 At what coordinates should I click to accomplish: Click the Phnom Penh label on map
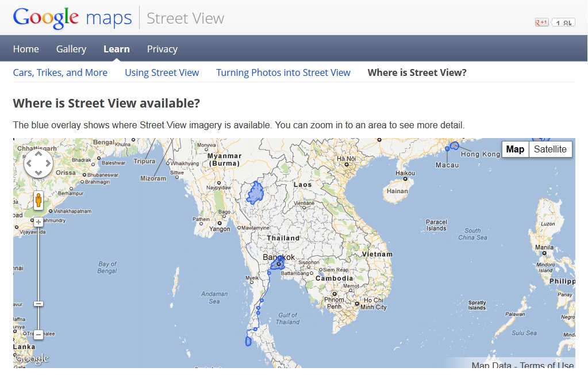pos(334,303)
